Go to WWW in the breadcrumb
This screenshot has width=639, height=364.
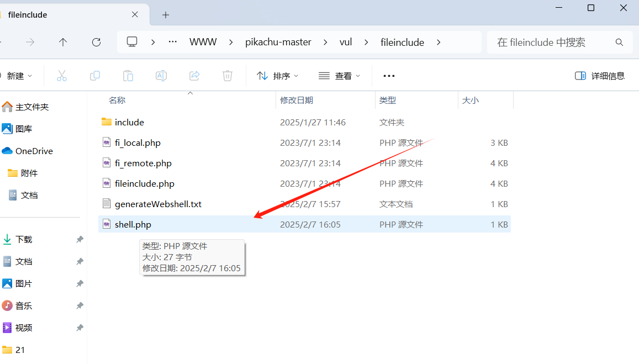coord(203,42)
